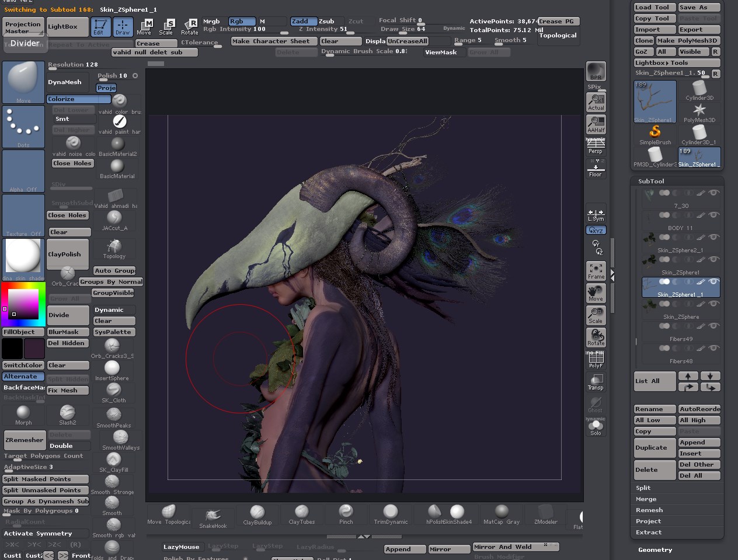
Task: Select the Rotate view navigation icon
Action: point(596,338)
